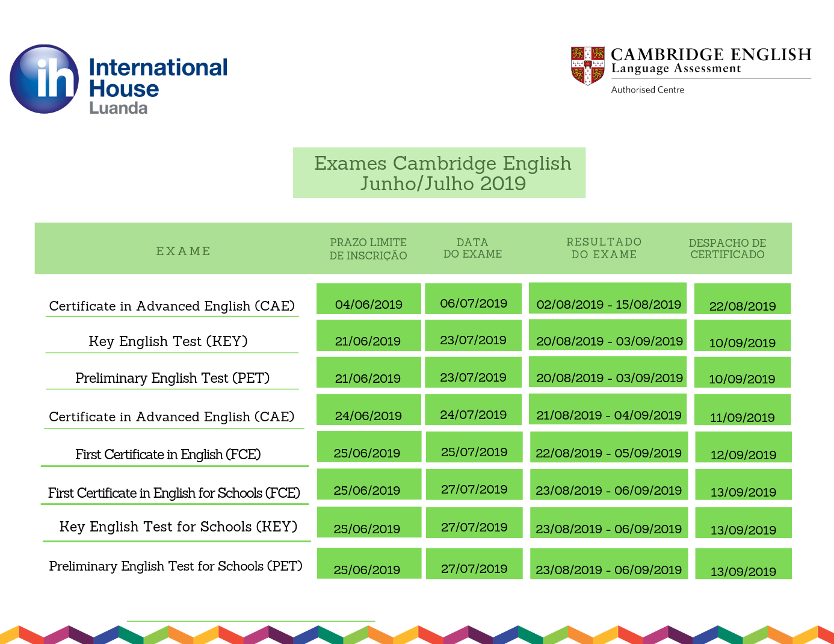Select 21/06/2019 deadline in Preliminary English Test row

[369, 373]
